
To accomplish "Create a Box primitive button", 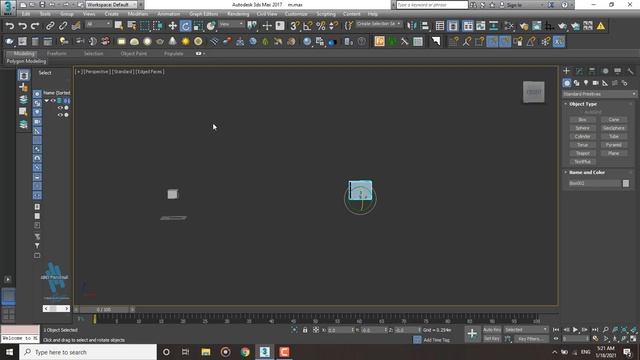I will 582,120.
